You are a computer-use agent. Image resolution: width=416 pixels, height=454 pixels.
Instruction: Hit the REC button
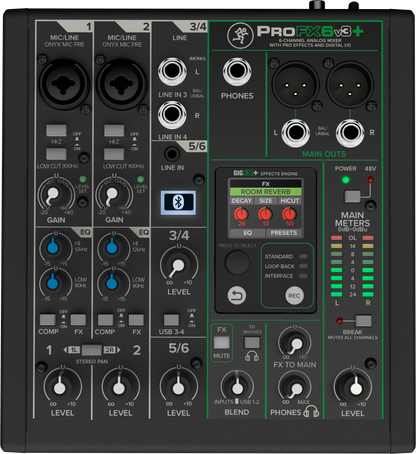click(x=294, y=295)
